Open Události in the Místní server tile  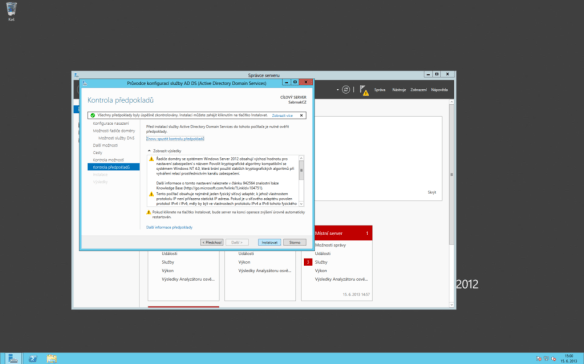coord(323,254)
